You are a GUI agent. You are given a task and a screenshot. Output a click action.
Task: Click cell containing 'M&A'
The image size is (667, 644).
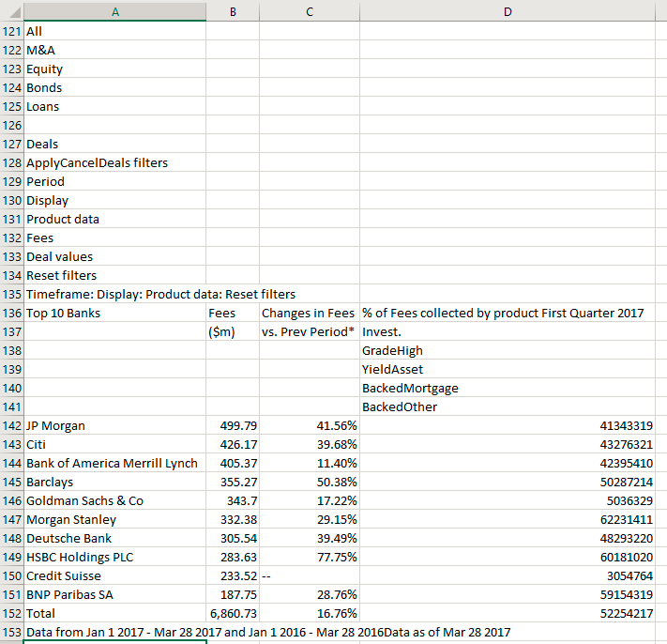[x=114, y=50]
